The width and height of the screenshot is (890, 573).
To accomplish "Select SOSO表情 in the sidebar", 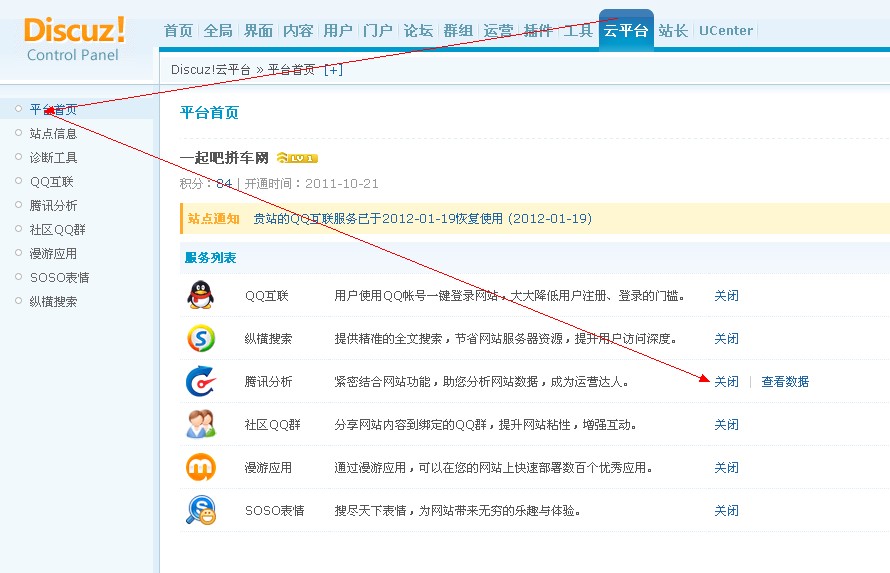I will [60, 277].
